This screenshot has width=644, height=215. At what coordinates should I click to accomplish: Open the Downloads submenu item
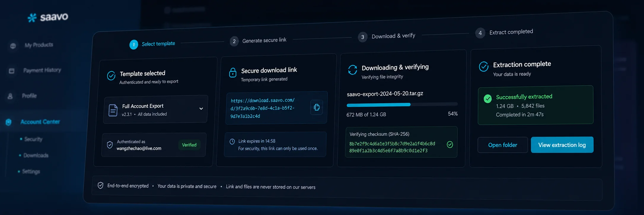tap(36, 155)
